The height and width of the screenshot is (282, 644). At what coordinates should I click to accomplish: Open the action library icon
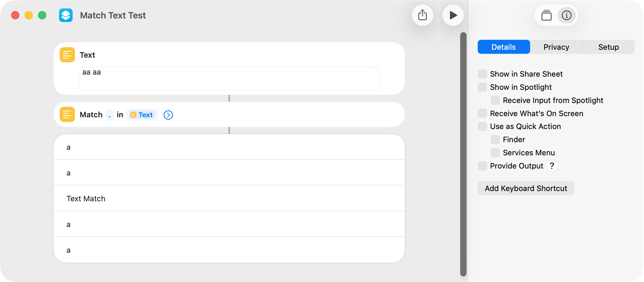tap(546, 15)
